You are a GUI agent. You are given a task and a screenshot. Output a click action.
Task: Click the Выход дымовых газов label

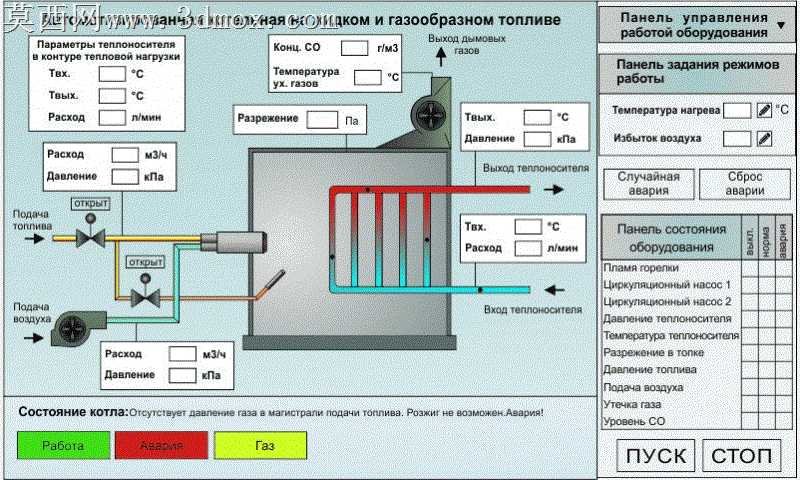(467, 44)
